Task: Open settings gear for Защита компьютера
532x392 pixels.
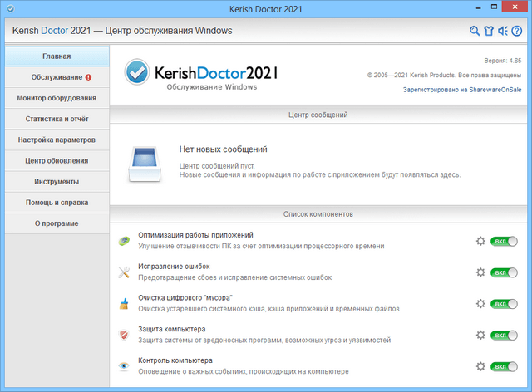Action: (x=480, y=335)
